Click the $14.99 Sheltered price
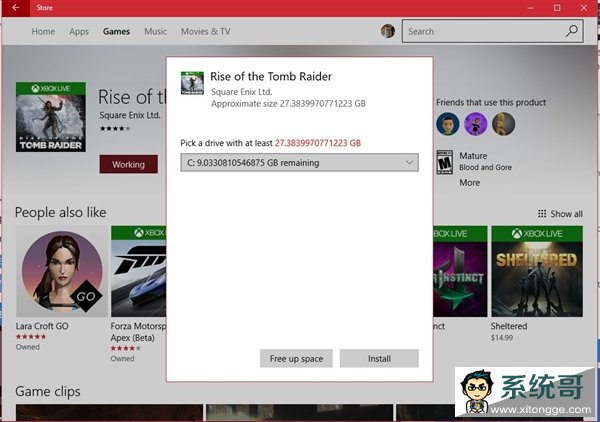The height and width of the screenshot is (422, 600). [x=502, y=337]
